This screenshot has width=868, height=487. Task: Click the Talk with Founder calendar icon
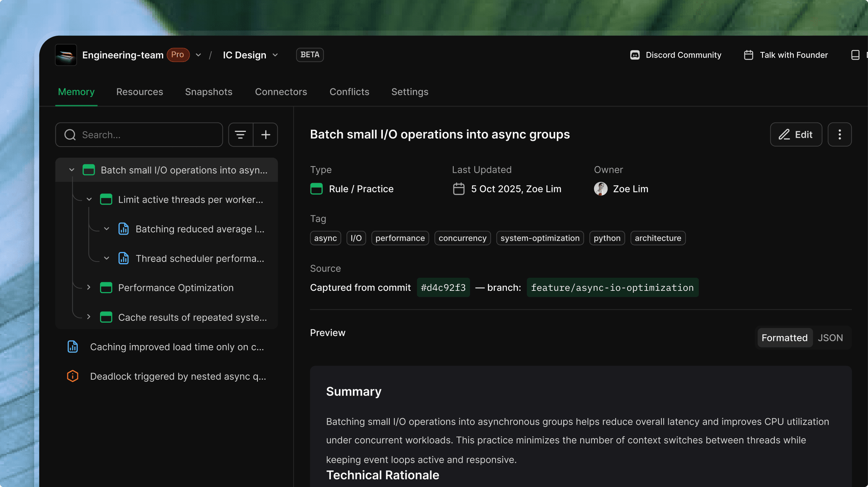pyautogui.click(x=748, y=55)
